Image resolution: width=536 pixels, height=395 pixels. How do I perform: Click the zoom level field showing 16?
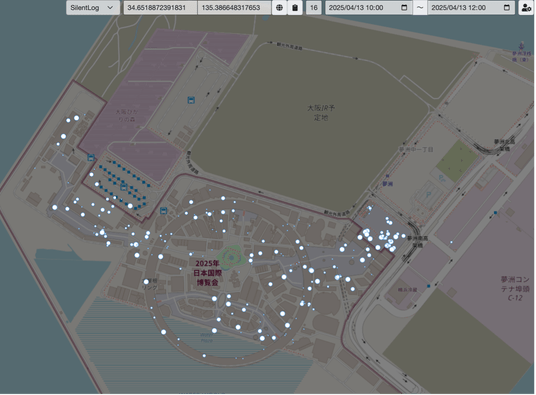point(314,8)
